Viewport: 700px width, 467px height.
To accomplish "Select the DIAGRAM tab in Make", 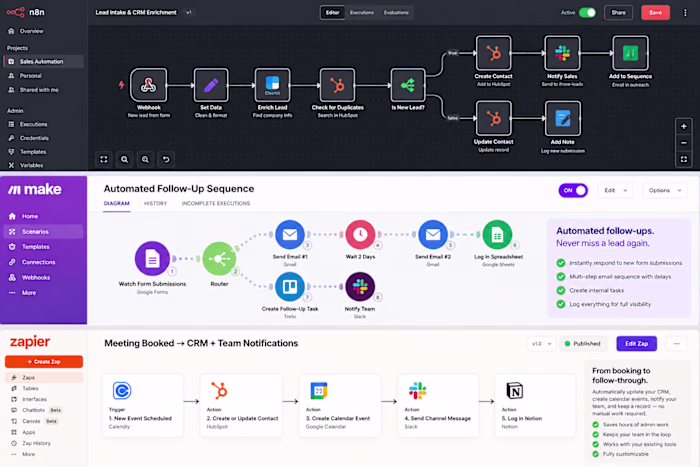I will coord(117,204).
